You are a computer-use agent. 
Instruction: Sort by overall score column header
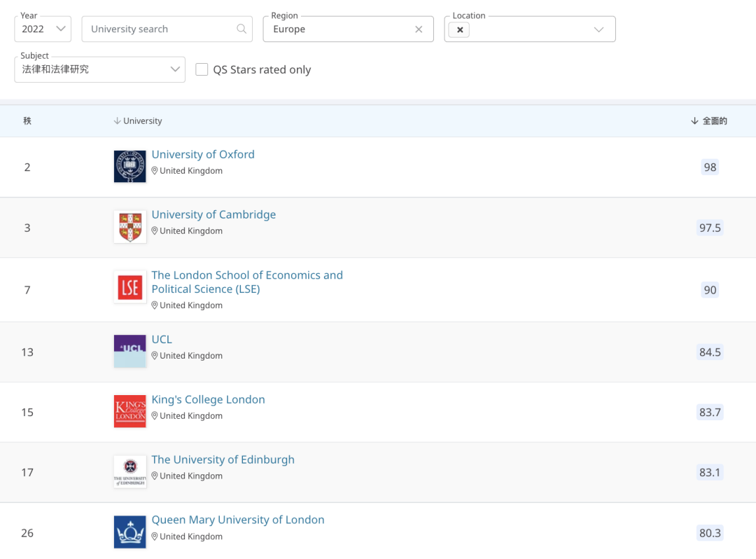tap(709, 121)
